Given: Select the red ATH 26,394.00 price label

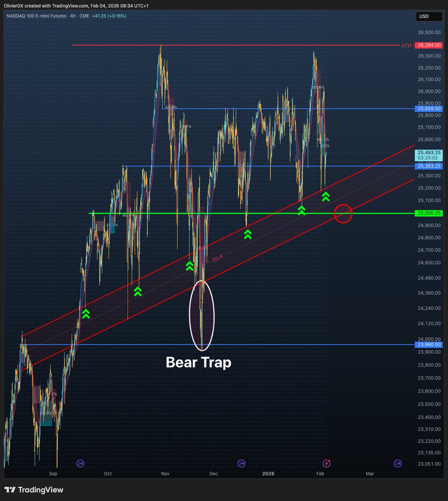Looking at the screenshot, I should click(428, 45).
